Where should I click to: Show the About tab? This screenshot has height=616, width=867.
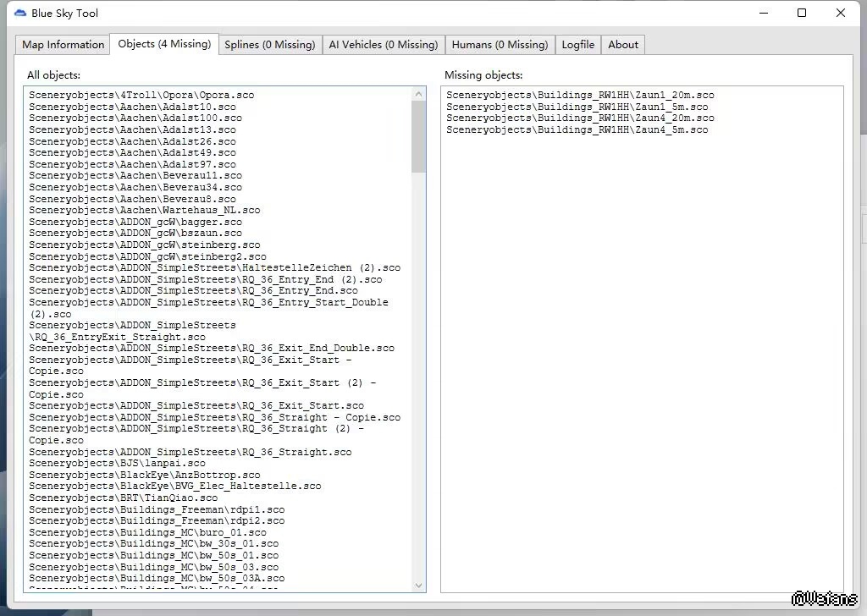(x=623, y=45)
